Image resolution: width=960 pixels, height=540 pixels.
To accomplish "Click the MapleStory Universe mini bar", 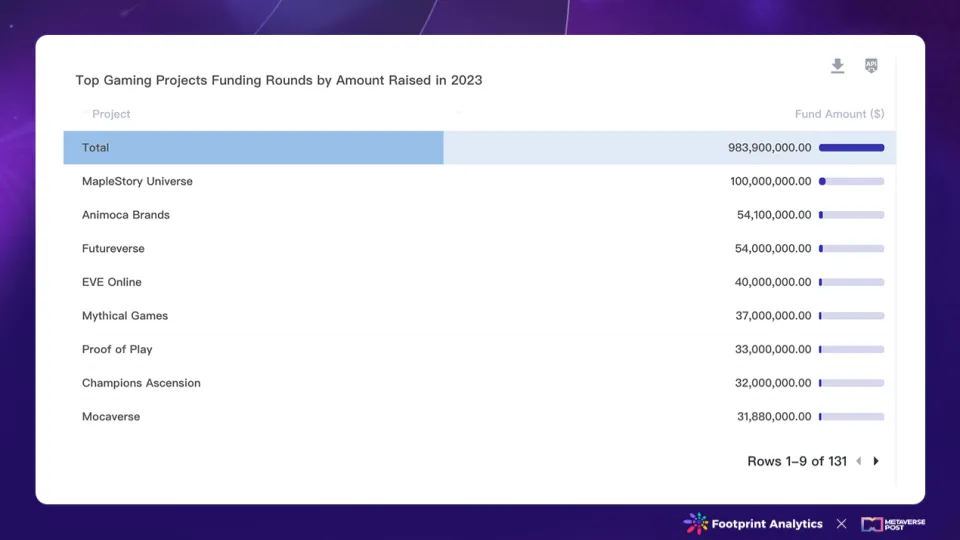I will pos(852,181).
